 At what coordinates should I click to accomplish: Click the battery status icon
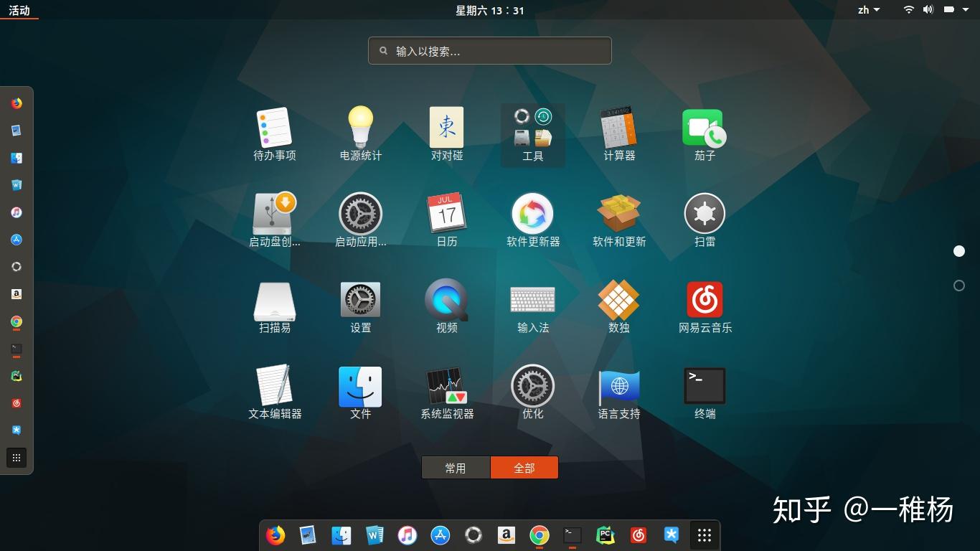[x=948, y=10]
